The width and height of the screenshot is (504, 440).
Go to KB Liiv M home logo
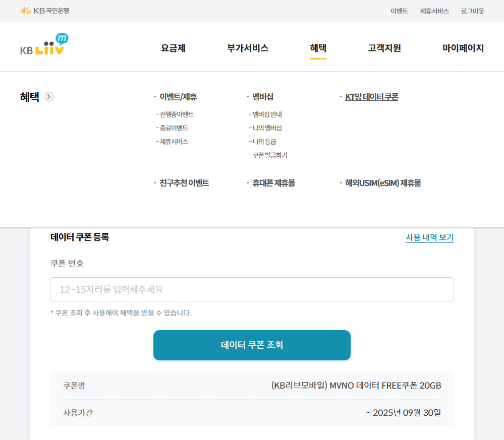point(44,44)
